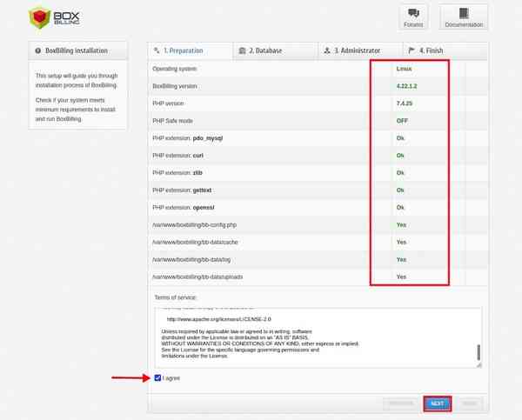Click the greyed-out button right of Next
Viewport: 522px width, 420px height.
coord(470,403)
